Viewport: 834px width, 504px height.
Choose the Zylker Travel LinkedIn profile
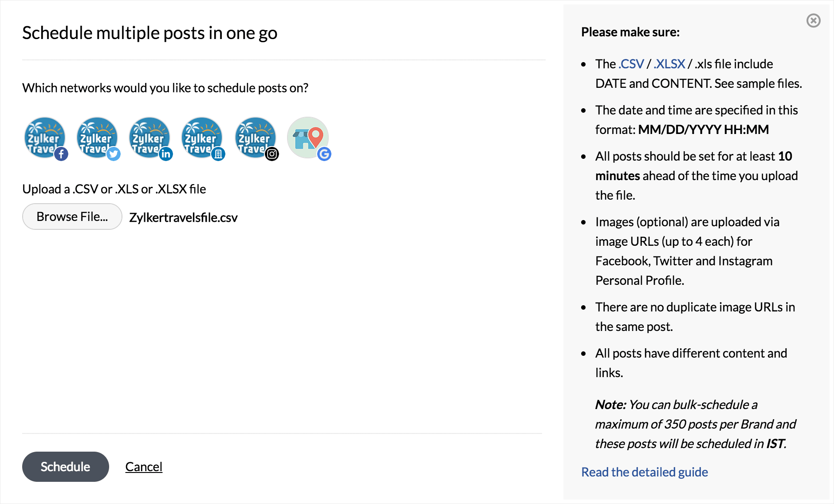point(149,138)
